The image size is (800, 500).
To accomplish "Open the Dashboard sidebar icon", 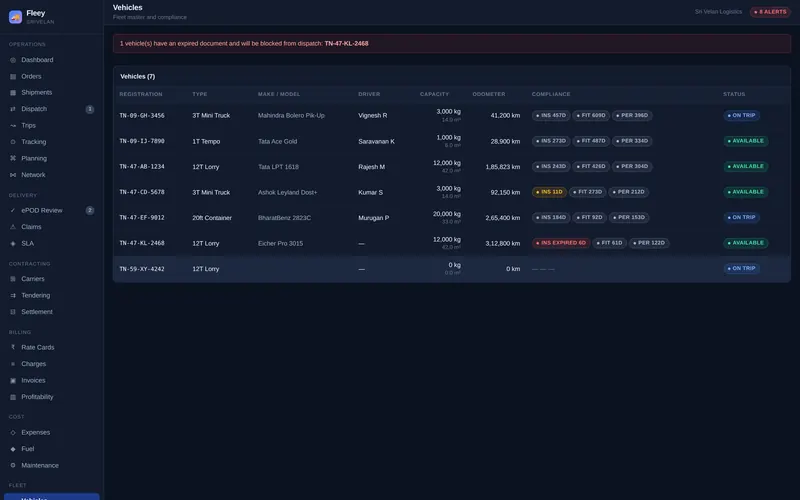I will [13, 60].
